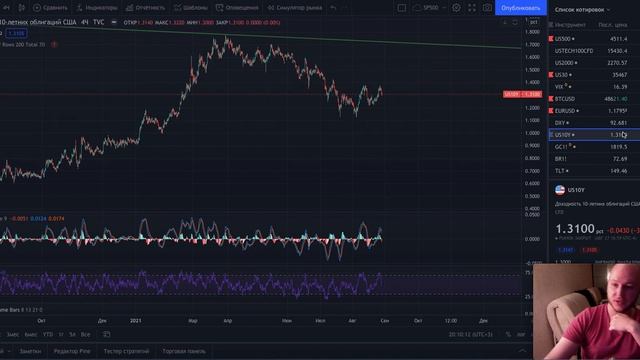Open the Редактор Pine tab

72,351
